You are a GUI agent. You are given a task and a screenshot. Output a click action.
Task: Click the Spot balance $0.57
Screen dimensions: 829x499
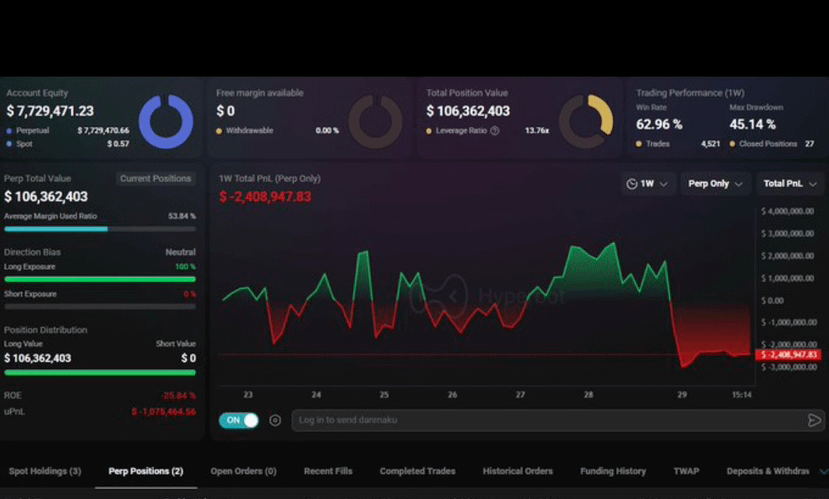pyautogui.click(x=118, y=144)
